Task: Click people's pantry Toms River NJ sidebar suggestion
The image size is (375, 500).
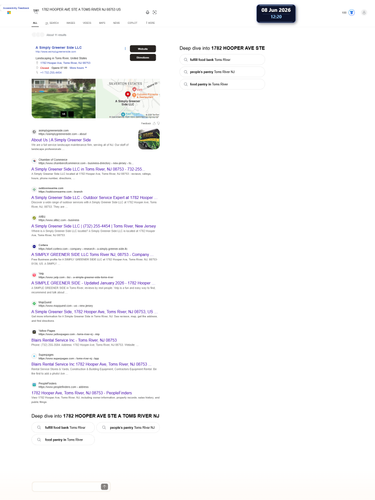Action: tap(222, 72)
